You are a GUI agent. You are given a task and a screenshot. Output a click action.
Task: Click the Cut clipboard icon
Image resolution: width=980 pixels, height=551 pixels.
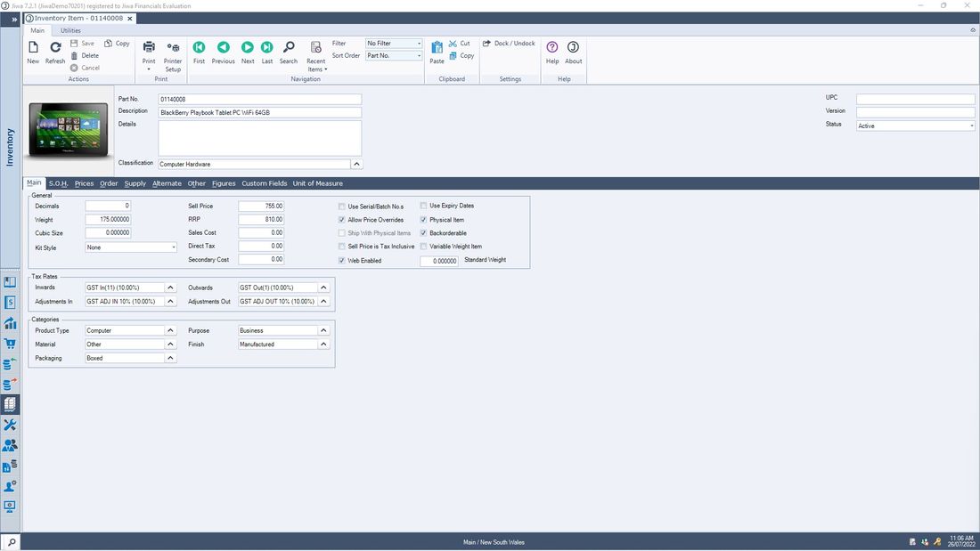pyautogui.click(x=453, y=43)
